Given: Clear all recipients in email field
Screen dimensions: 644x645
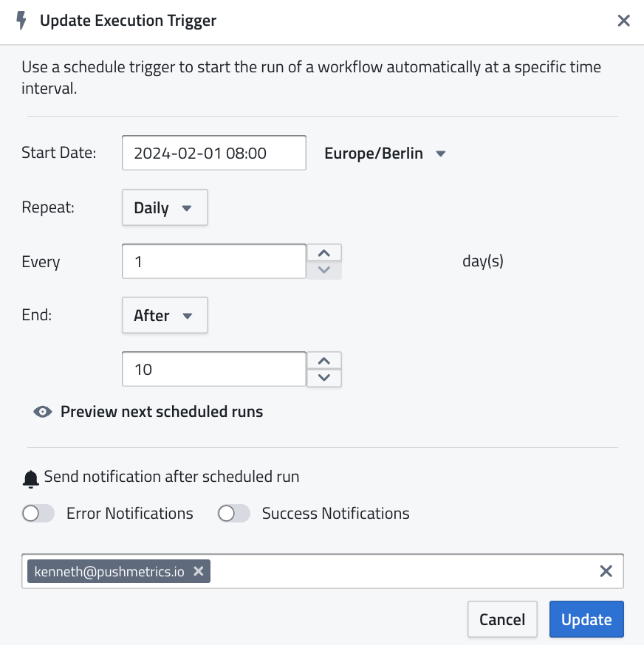Looking at the screenshot, I should (x=606, y=570).
